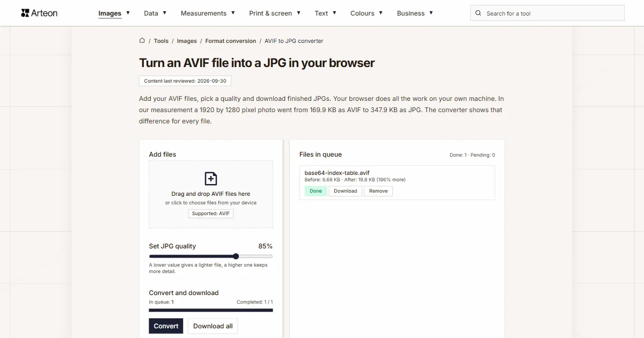The width and height of the screenshot is (644, 338).
Task: Click the home icon in breadcrumb
Action: pyautogui.click(x=142, y=40)
